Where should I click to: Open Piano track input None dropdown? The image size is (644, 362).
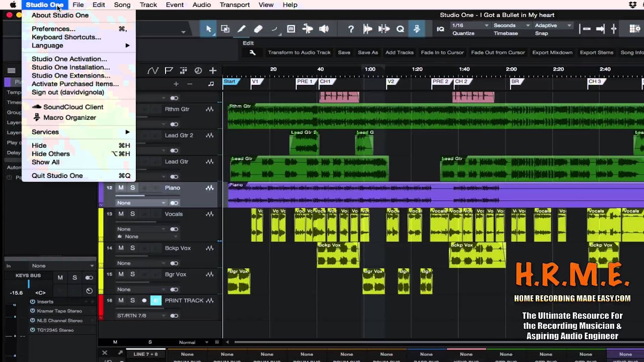(x=141, y=203)
